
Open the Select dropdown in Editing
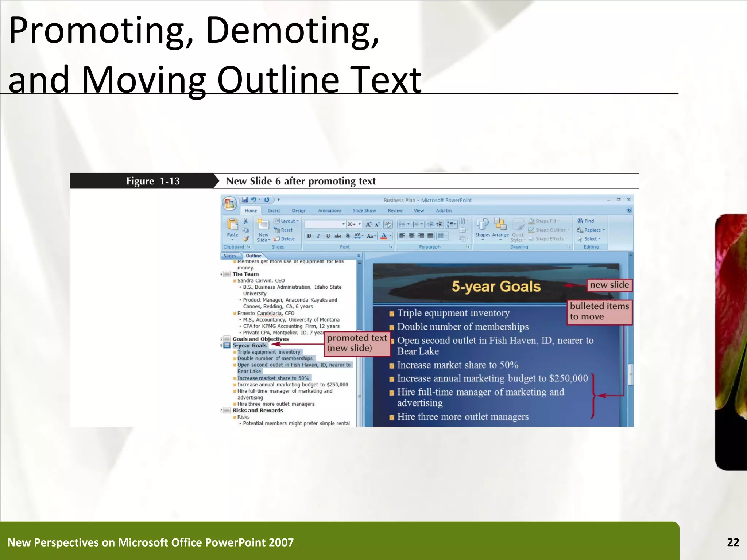[589, 239]
